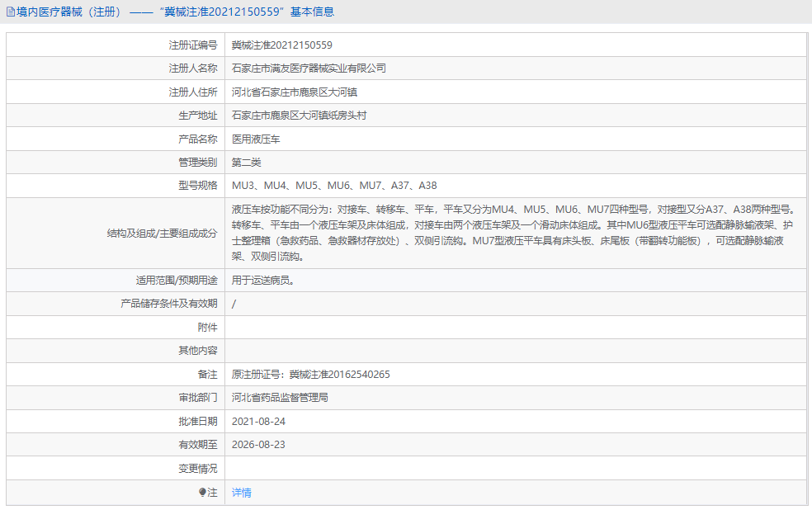This screenshot has width=812, height=510.
Task: Click the 注册人住所 row label
Action: 192,92
